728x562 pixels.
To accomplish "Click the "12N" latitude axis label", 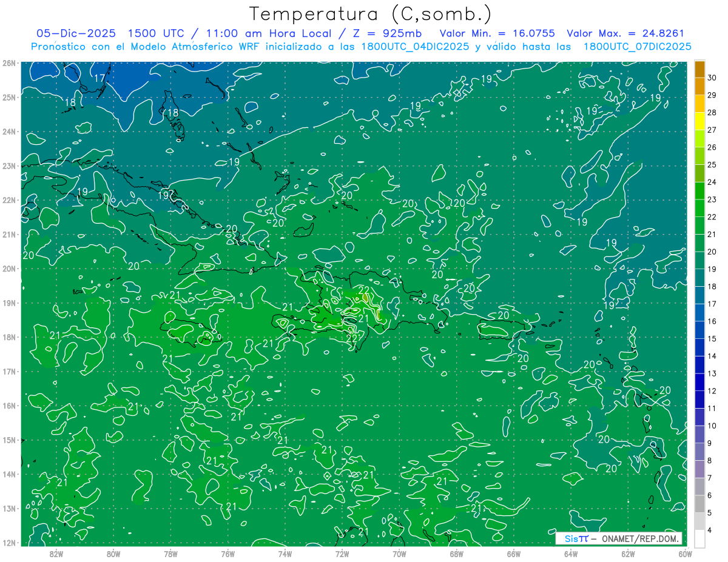I will 8,543.
